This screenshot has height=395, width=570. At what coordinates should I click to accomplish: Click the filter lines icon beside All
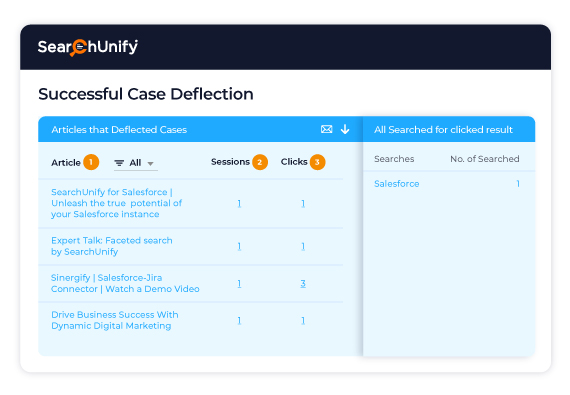click(x=119, y=163)
